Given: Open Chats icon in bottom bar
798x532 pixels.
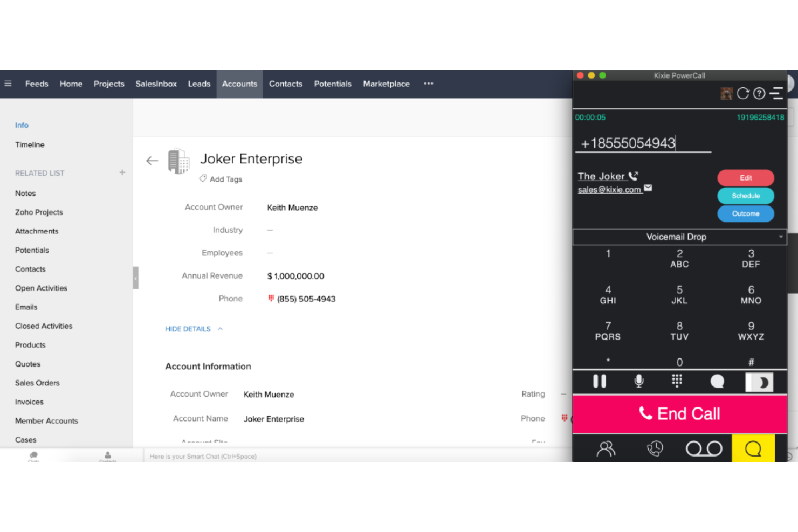Looking at the screenshot, I should [33, 457].
